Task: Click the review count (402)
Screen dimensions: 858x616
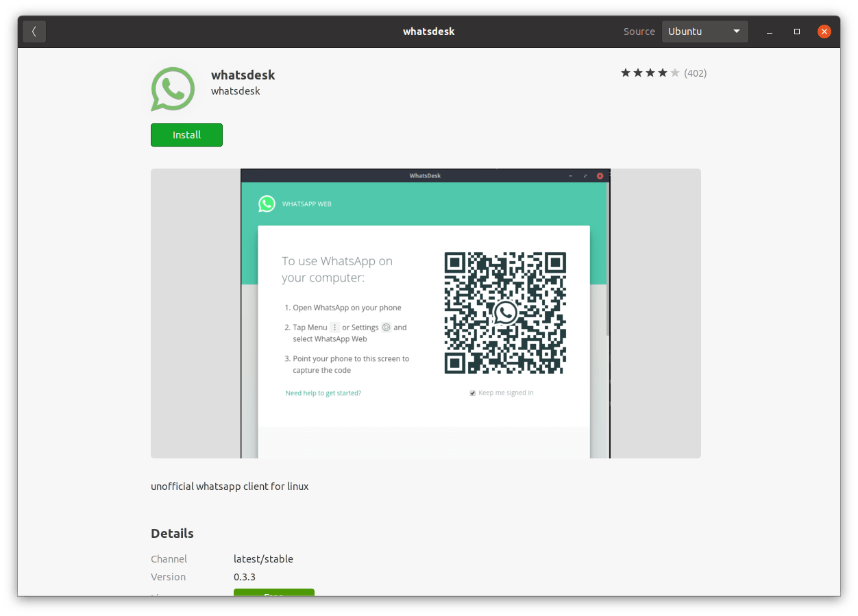Action: [696, 73]
